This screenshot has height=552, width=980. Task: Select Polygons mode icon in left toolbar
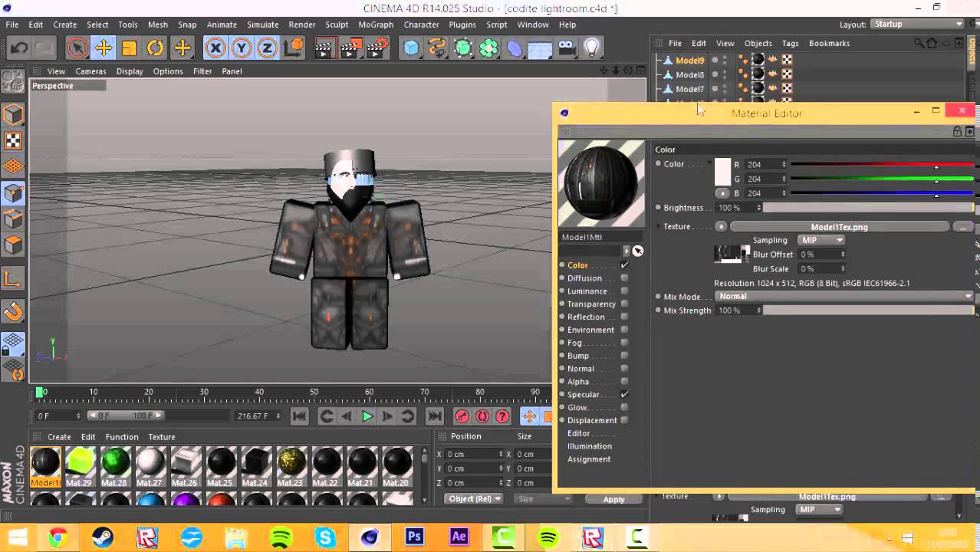pyautogui.click(x=13, y=245)
